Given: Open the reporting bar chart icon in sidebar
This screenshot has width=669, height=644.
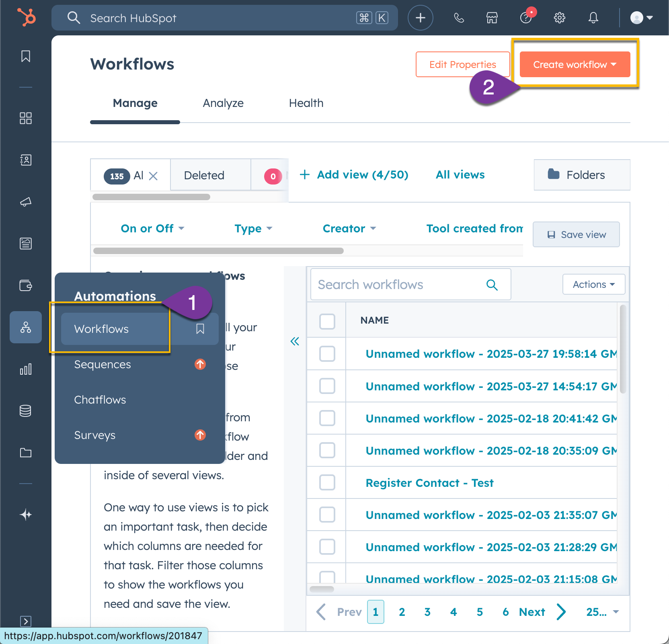Looking at the screenshot, I should 26,369.
